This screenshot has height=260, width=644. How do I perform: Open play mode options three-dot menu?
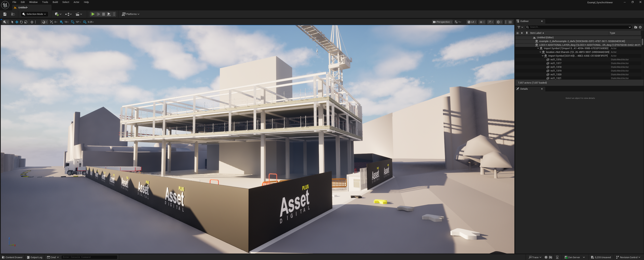pyautogui.click(x=114, y=14)
